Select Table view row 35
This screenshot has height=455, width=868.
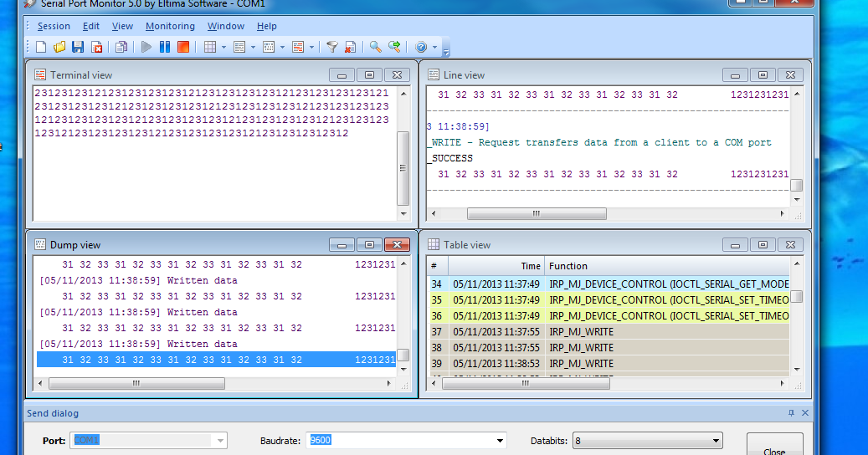[609, 300]
